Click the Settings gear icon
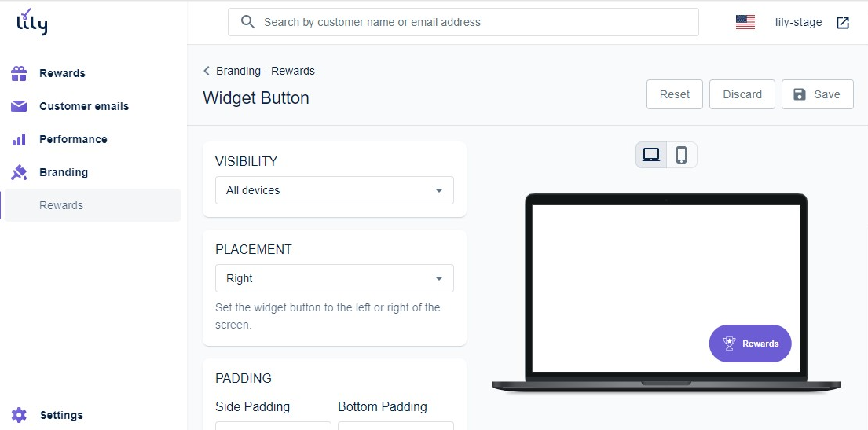868x430 pixels. (x=20, y=415)
